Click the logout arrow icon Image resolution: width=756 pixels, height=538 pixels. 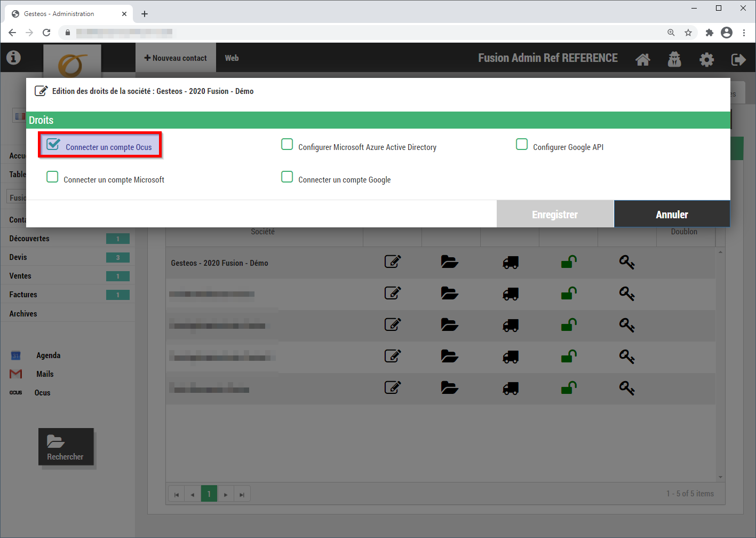click(738, 59)
